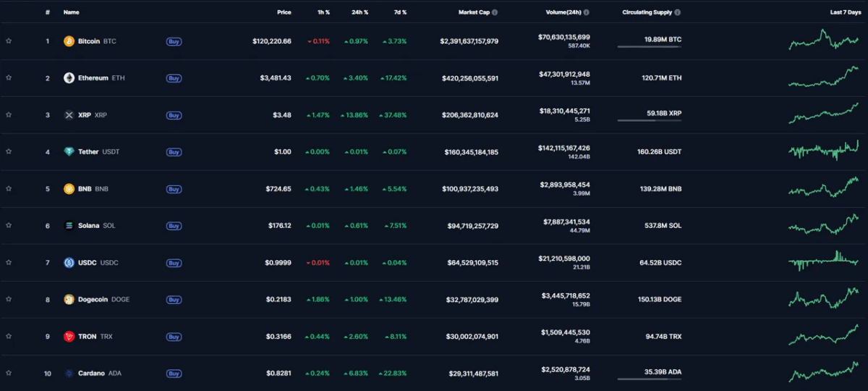
Task: Click Ethereum market cap $420,256,055,591
Action: coord(470,78)
